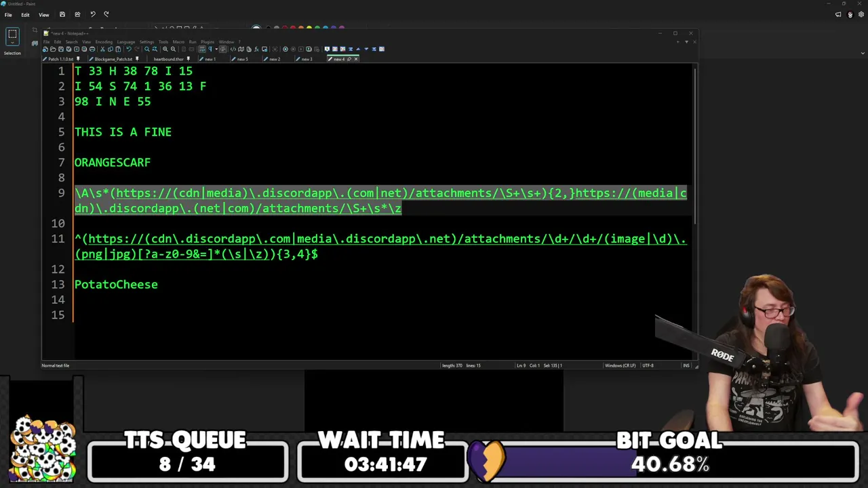Screen dimensions: 868x488
Task: Click the Paint profile avatar icon
Action: pos(850,14)
